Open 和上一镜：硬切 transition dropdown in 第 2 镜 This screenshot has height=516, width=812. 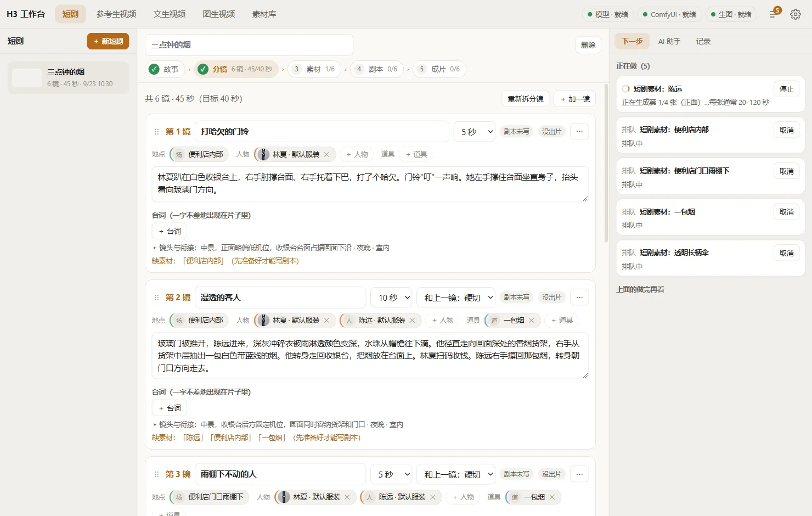pyautogui.click(x=456, y=298)
